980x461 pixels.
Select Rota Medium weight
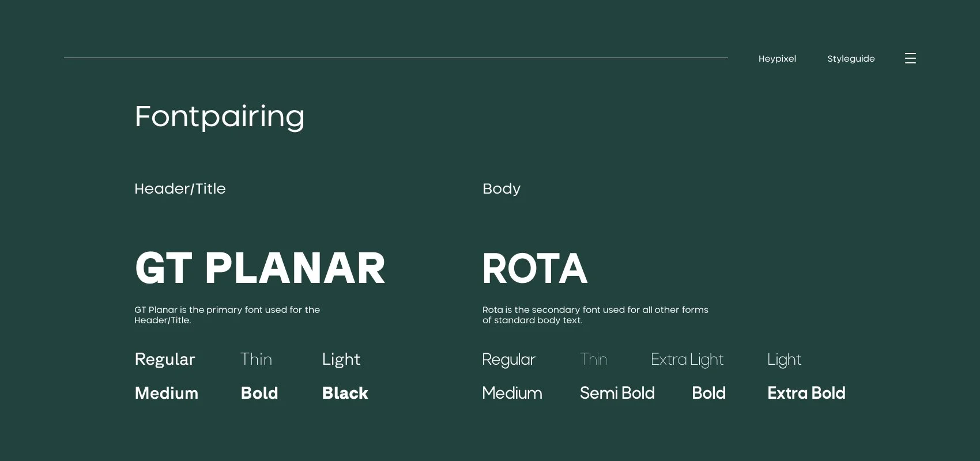pyautogui.click(x=512, y=393)
